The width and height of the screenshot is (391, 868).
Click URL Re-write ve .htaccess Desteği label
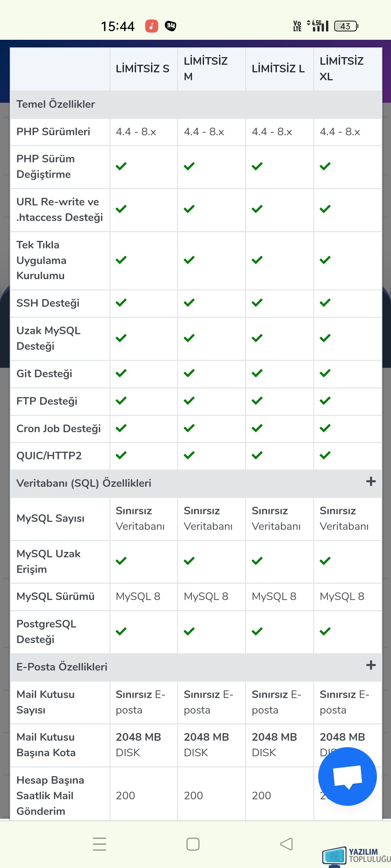click(60, 210)
